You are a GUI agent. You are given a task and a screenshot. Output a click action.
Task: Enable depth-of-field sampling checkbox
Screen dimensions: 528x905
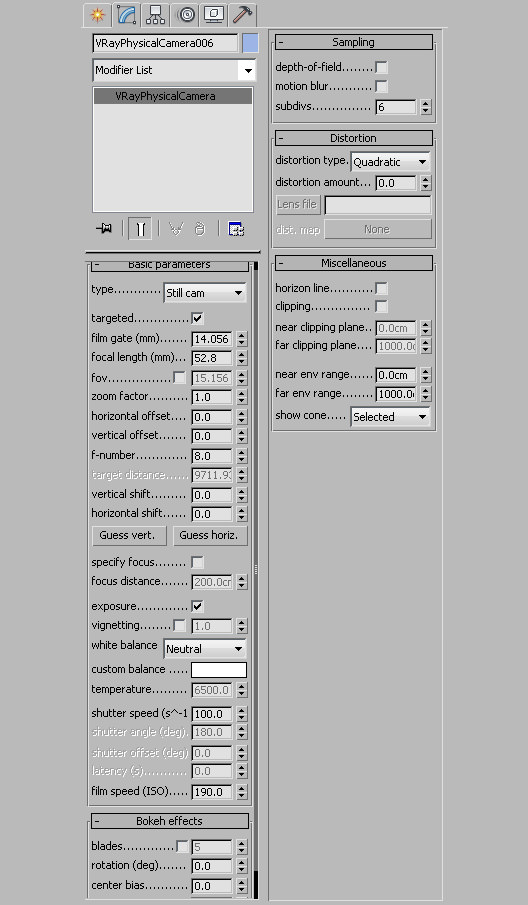[381, 68]
